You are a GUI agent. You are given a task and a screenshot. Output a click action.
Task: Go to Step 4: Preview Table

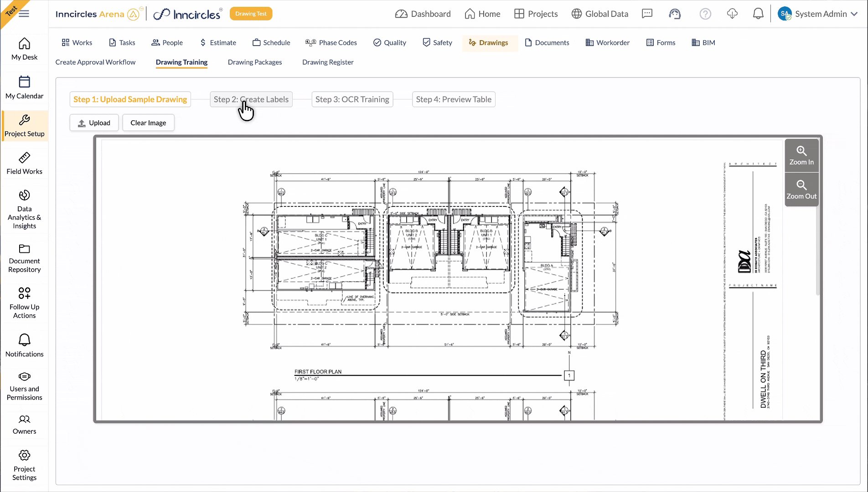[x=454, y=99]
